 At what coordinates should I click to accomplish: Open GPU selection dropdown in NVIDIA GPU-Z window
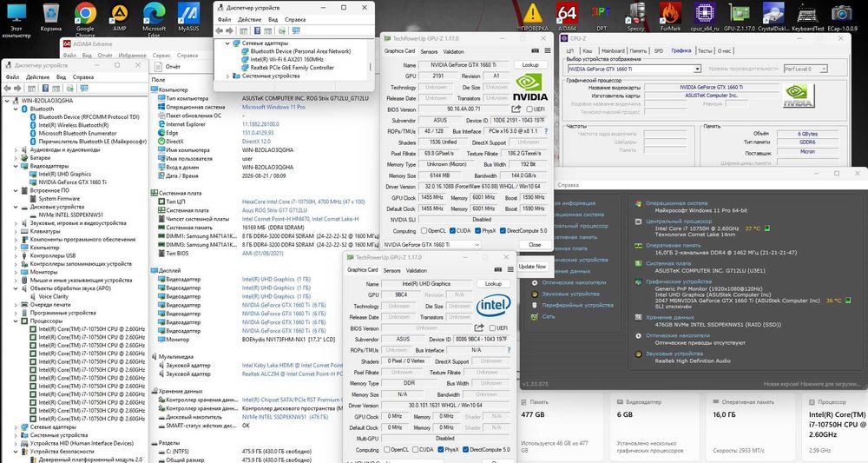pos(431,244)
